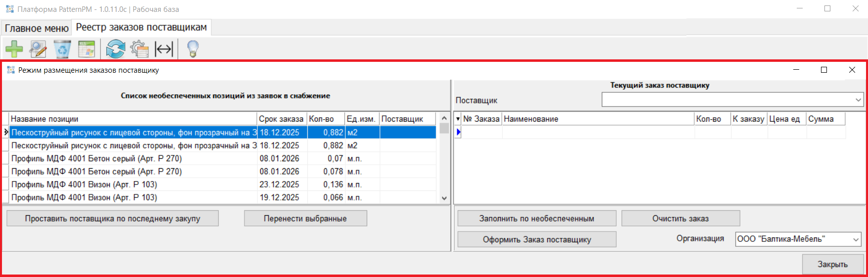Open the gear table settings icon
This screenshot has height=277, width=868.
[x=140, y=49]
